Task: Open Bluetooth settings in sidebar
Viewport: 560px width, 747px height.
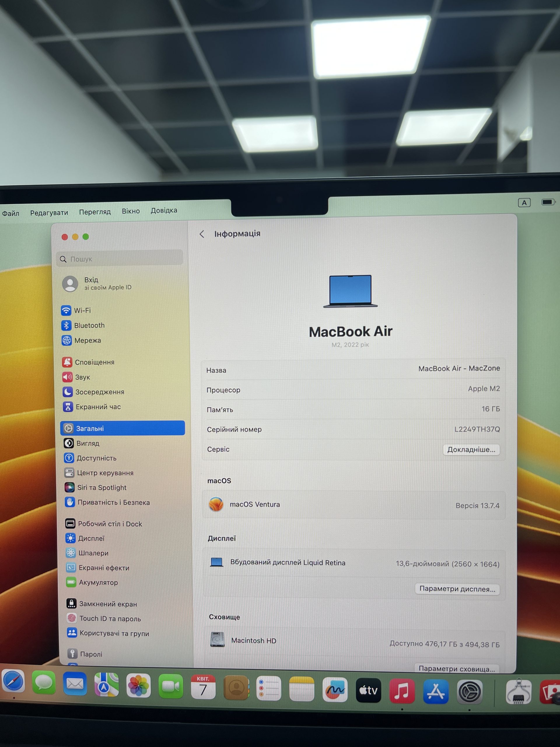Action: [83, 325]
